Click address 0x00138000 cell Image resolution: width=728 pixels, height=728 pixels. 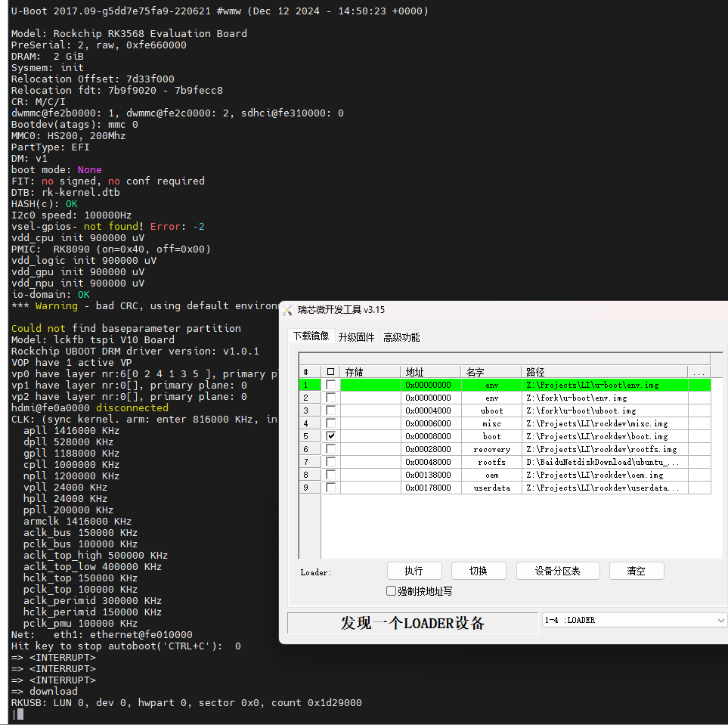[431, 475]
